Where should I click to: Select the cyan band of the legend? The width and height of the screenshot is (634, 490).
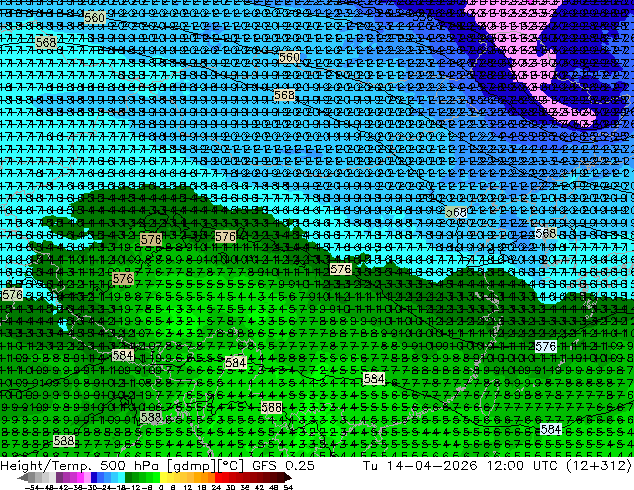(x=122, y=477)
